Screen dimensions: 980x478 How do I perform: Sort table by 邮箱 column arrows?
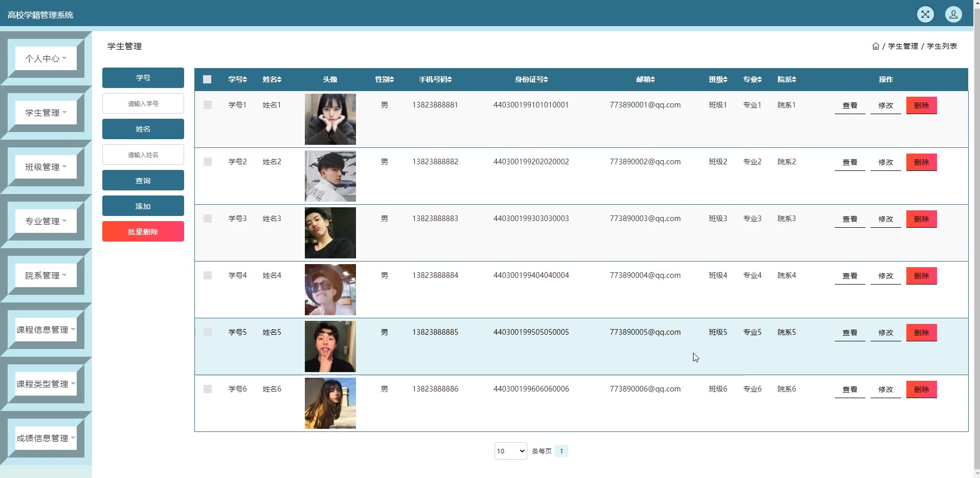point(653,79)
